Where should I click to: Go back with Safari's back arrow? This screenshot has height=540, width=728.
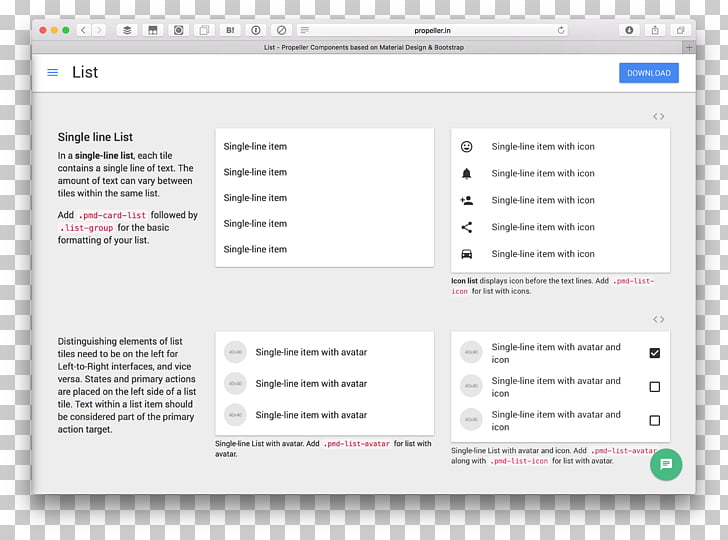(83, 30)
